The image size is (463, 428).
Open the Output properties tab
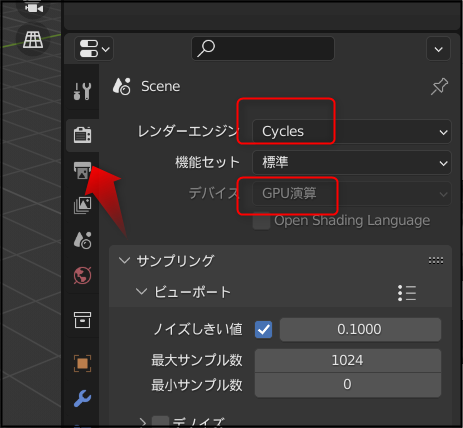(x=82, y=170)
